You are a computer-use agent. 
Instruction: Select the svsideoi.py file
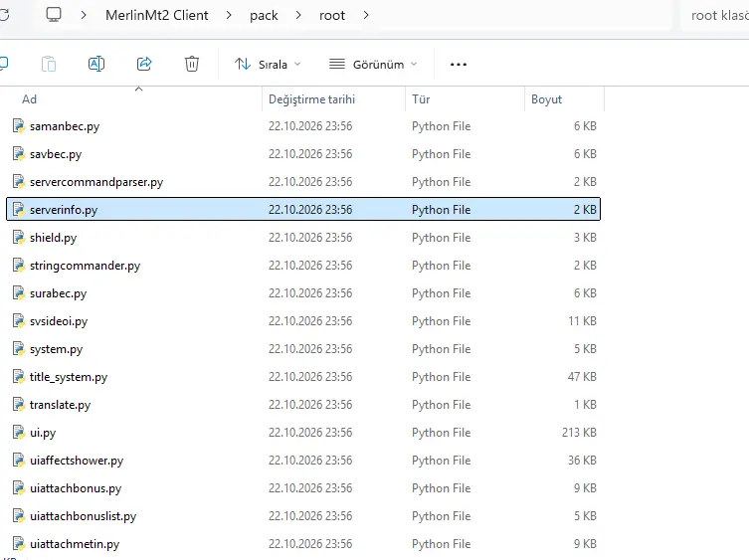coord(303,321)
